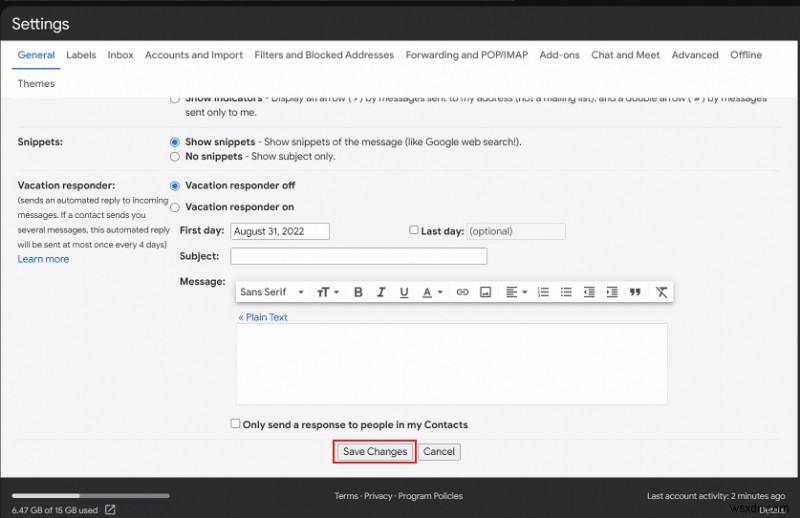Screen dimensions: 800x518
Task: Open text alignment options
Action: pyautogui.click(x=516, y=292)
